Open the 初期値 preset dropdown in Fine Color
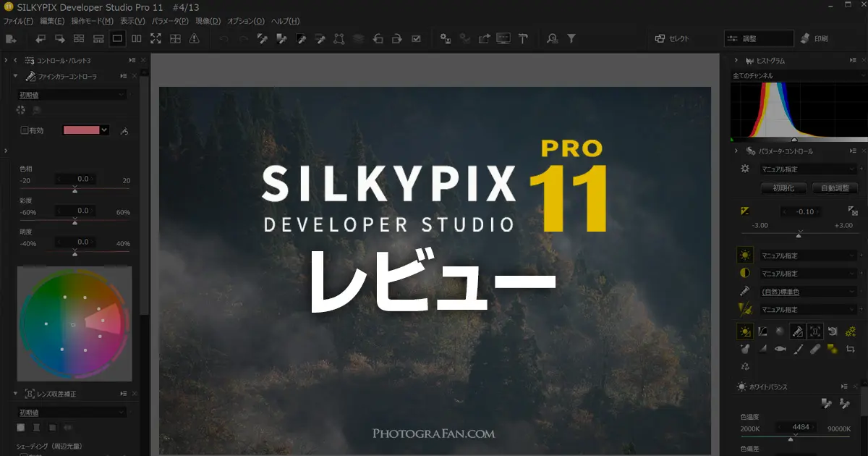The height and width of the screenshot is (456, 868). [72, 95]
